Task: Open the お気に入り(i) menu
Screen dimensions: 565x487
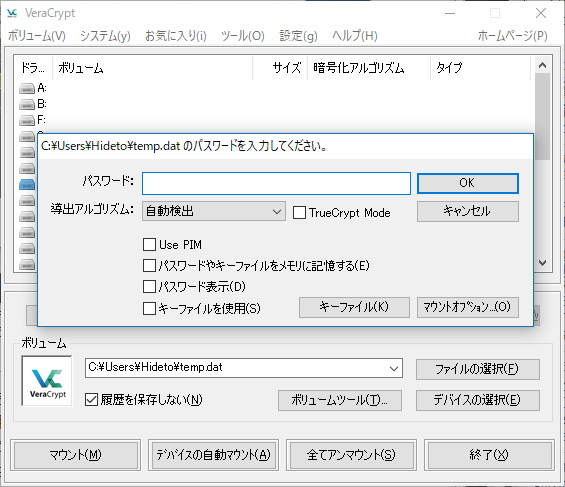Action: click(176, 36)
